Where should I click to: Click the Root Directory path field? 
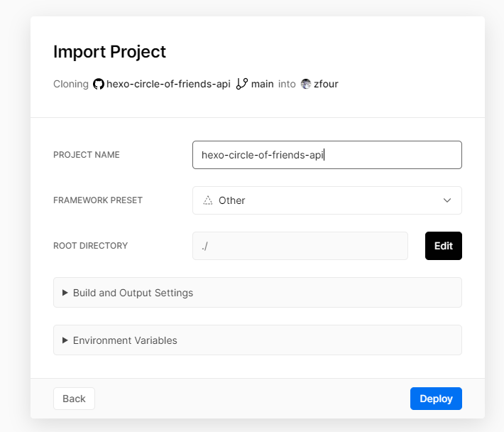coord(300,246)
